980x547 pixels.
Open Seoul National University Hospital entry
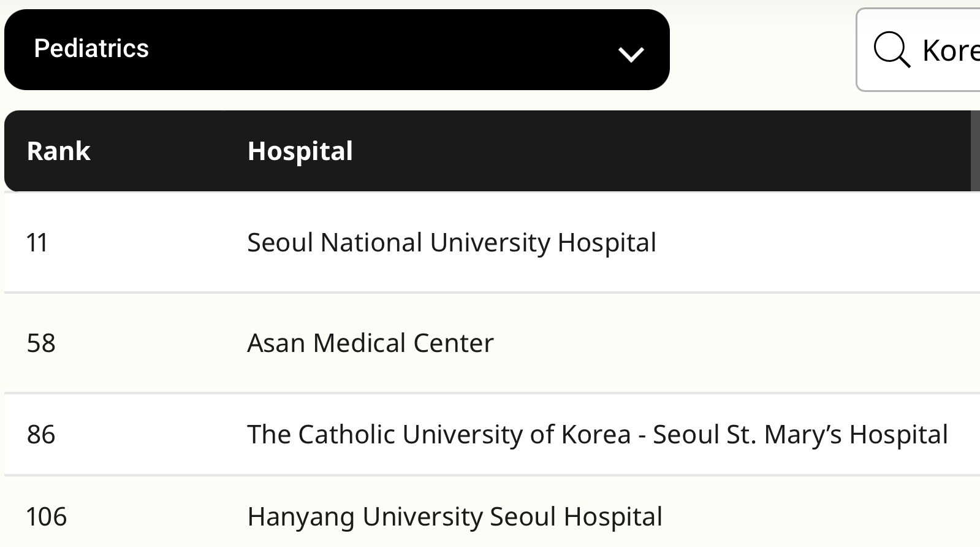pos(451,243)
